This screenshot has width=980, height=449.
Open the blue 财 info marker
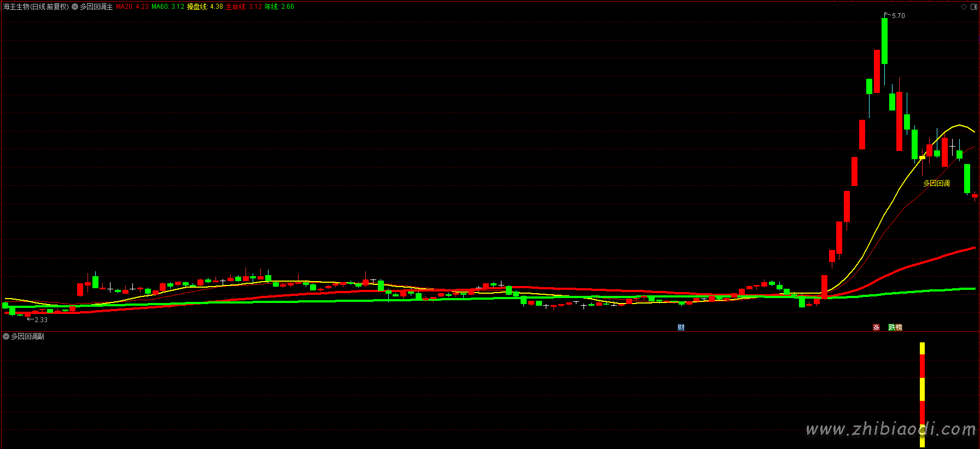point(681,328)
